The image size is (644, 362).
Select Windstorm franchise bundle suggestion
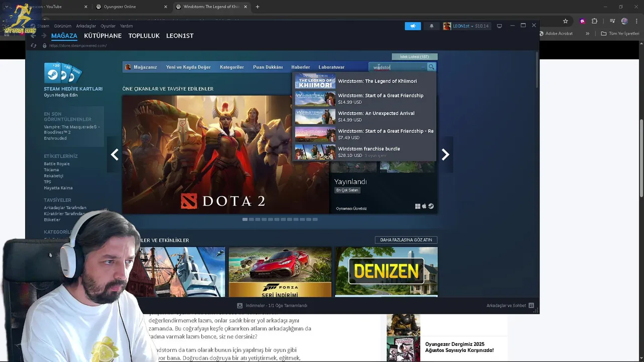[x=364, y=152]
